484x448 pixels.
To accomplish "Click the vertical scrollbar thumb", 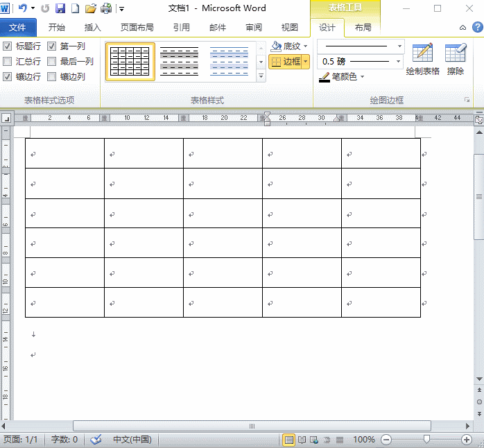I will tap(479, 196).
